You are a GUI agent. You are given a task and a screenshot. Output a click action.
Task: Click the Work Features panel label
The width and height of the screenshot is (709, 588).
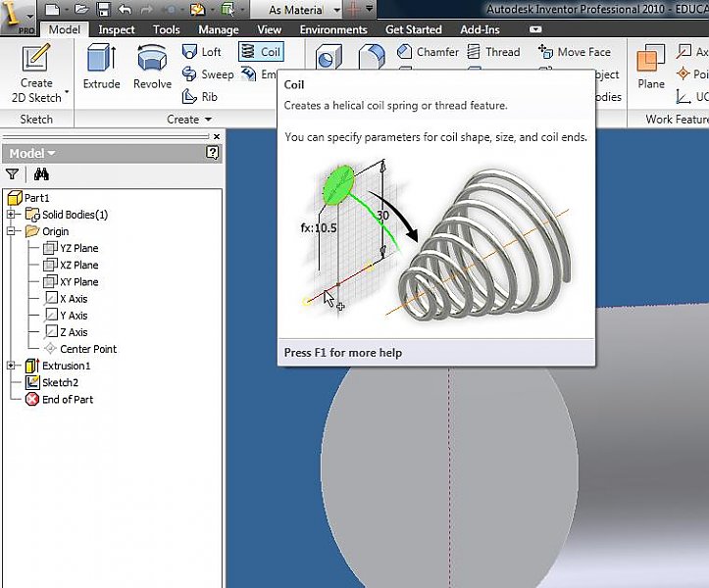pos(677,120)
